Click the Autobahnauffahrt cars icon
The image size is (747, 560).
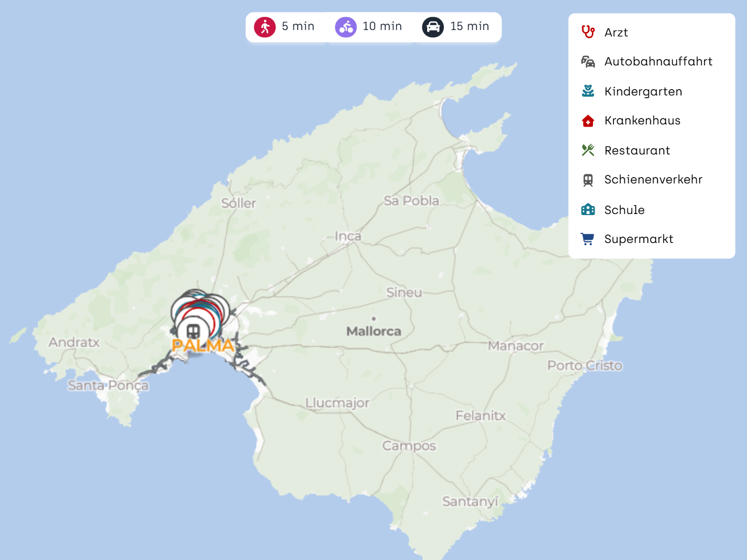coord(588,62)
